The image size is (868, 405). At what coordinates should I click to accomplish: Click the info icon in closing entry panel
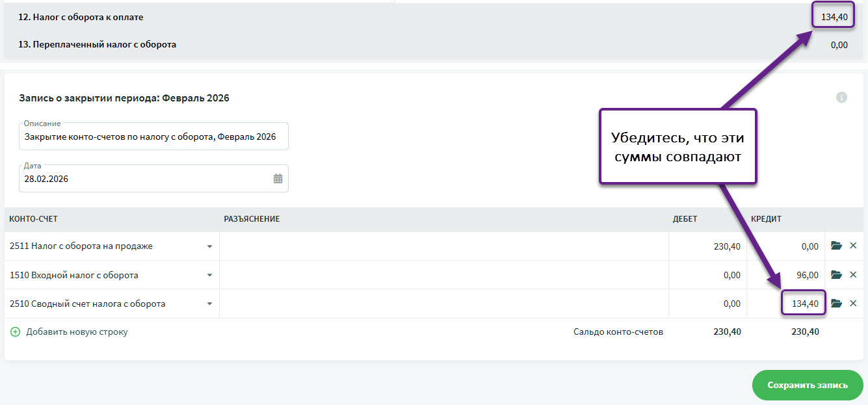point(841,98)
